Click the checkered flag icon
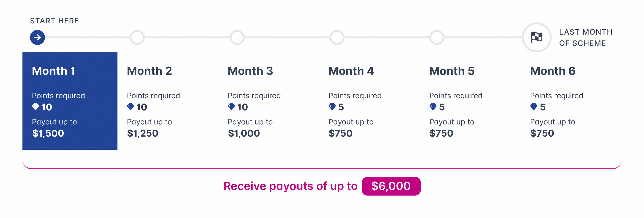Viewport: 644px width, 218px height. (537, 37)
